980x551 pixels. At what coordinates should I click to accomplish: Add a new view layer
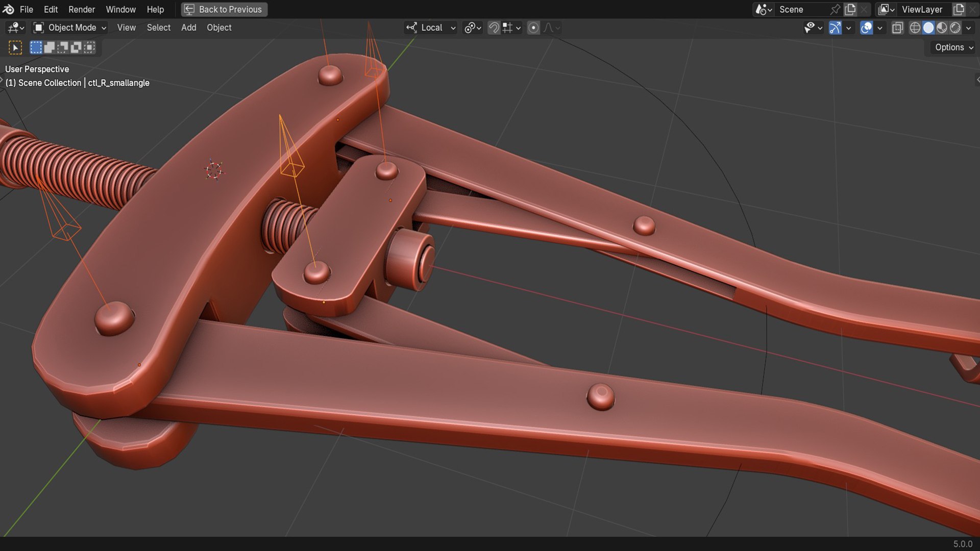click(959, 9)
